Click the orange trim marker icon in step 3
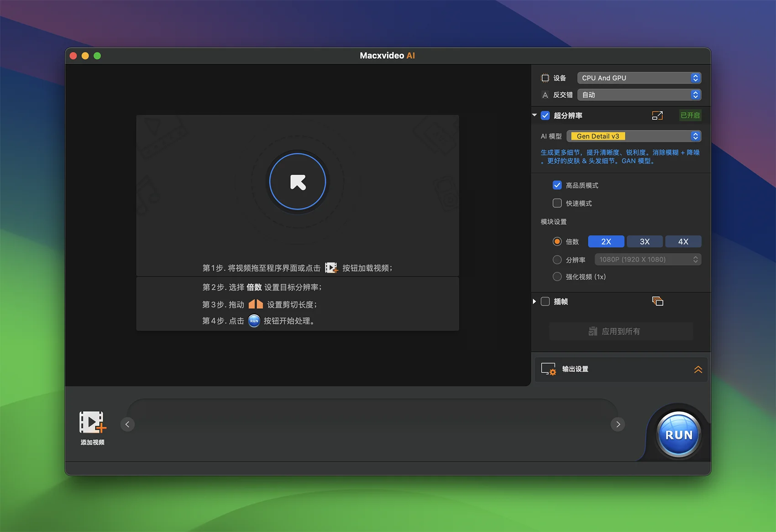The image size is (776, 532). [256, 304]
